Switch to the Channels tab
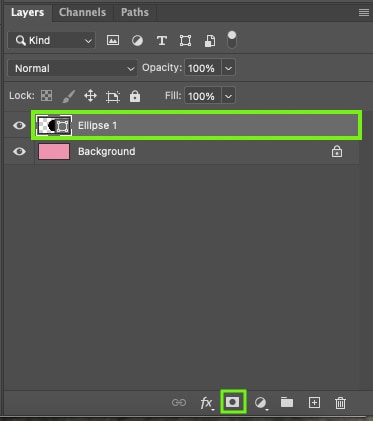Screen dimensions: 373x421 coord(82,12)
